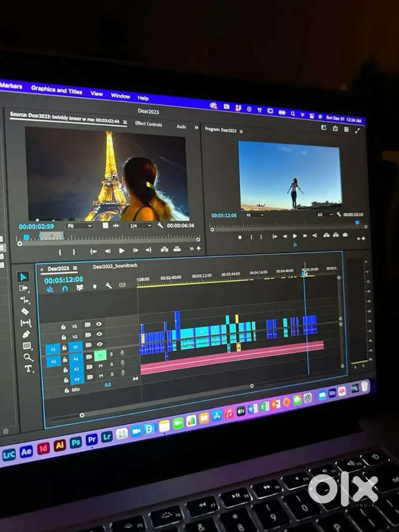Toggle timeline snapping magnet icon
The height and width of the screenshot is (532, 399).
[x=65, y=288]
